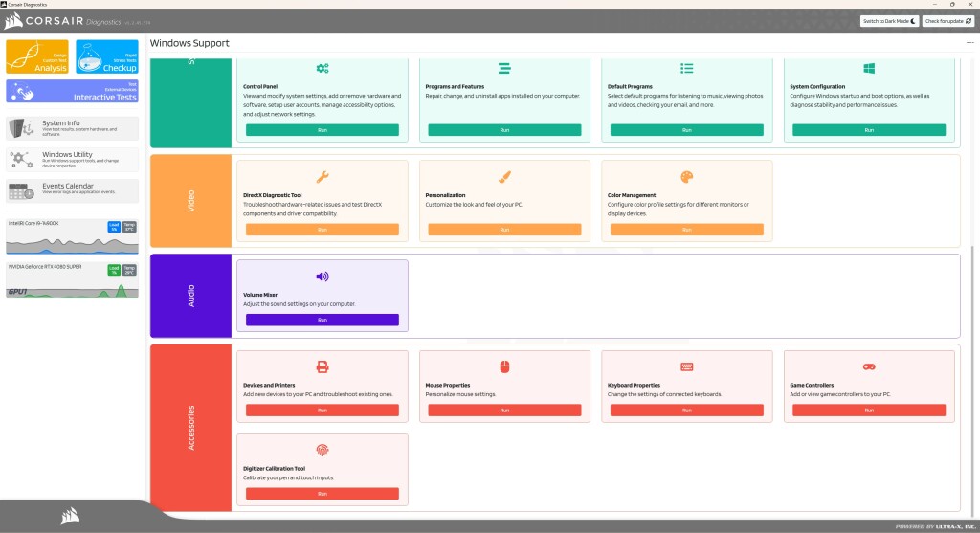Screen dimensions: 980x533
Task: Click the CPU Load badge
Action: (114, 227)
